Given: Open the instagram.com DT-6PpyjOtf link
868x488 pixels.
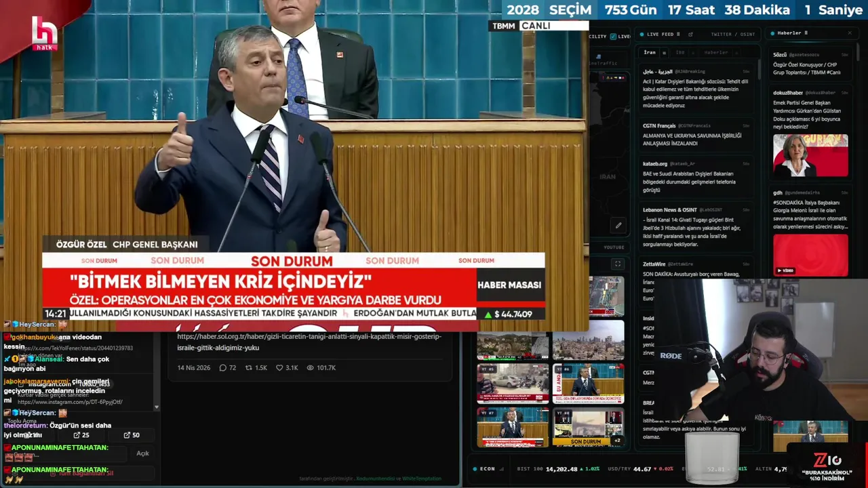Looking at the screenshot, I should point(70,402).
